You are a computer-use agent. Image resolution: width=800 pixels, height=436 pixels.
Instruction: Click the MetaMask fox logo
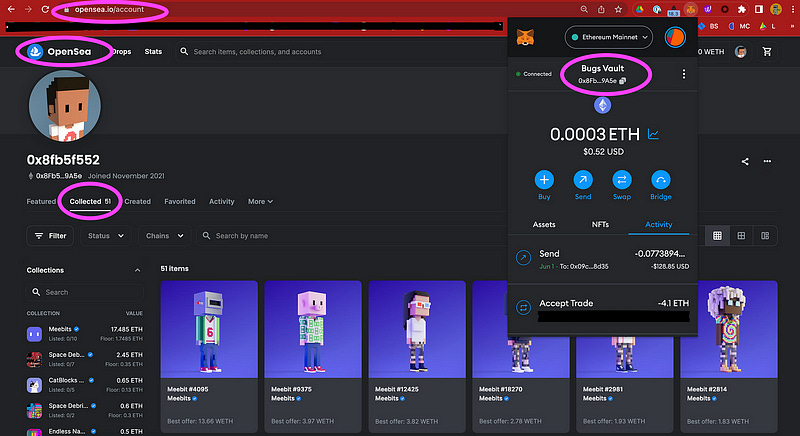526,37
